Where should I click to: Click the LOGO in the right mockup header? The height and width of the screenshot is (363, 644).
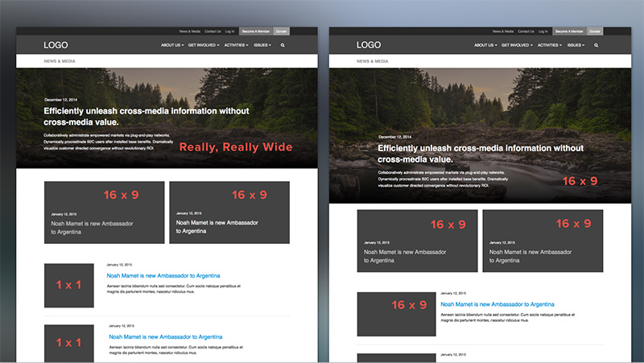[369, 45]
